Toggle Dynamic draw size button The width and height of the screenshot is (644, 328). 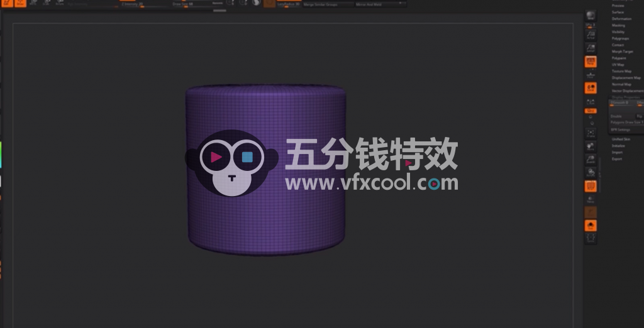coord(218,3)
